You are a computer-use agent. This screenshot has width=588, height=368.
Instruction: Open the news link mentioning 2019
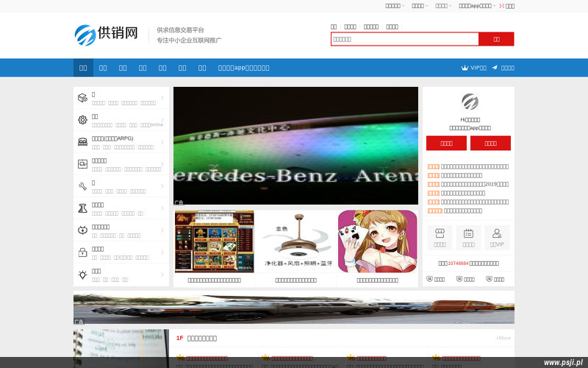pos(474,185)
